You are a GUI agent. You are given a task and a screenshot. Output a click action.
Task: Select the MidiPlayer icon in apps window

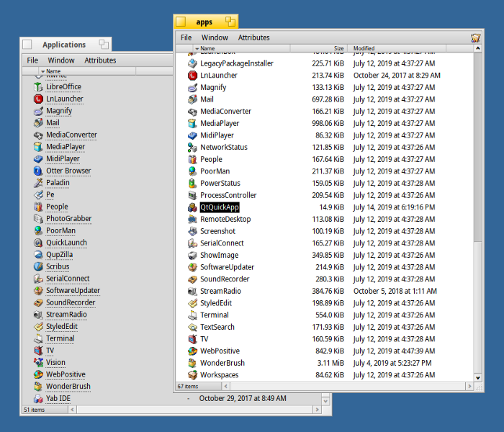point(192,135)
